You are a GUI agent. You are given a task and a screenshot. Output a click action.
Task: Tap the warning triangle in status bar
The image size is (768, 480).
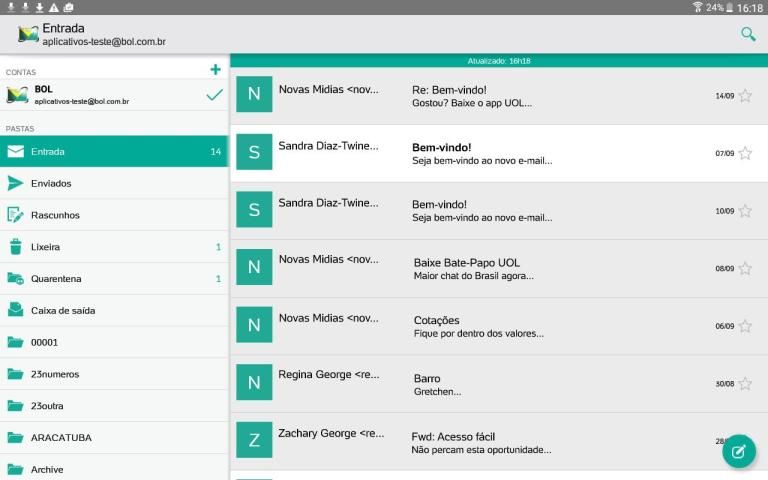(54, 7)
